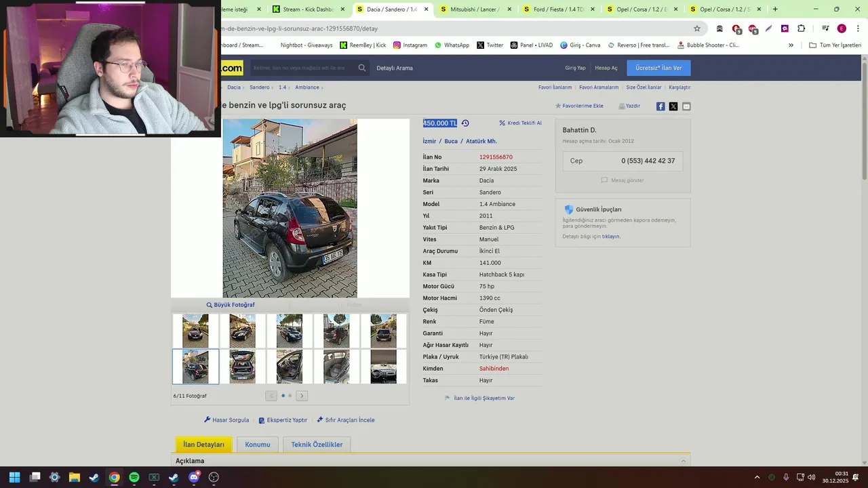
Task: Click the price history clock icon
Action: point(465,123)
